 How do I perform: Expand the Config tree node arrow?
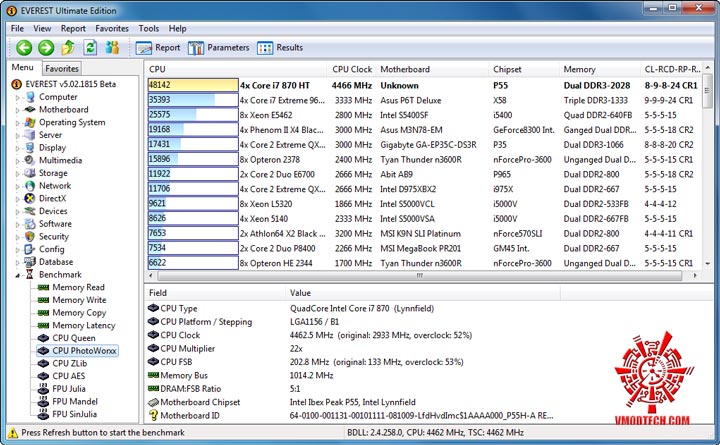tap(17, 249)
